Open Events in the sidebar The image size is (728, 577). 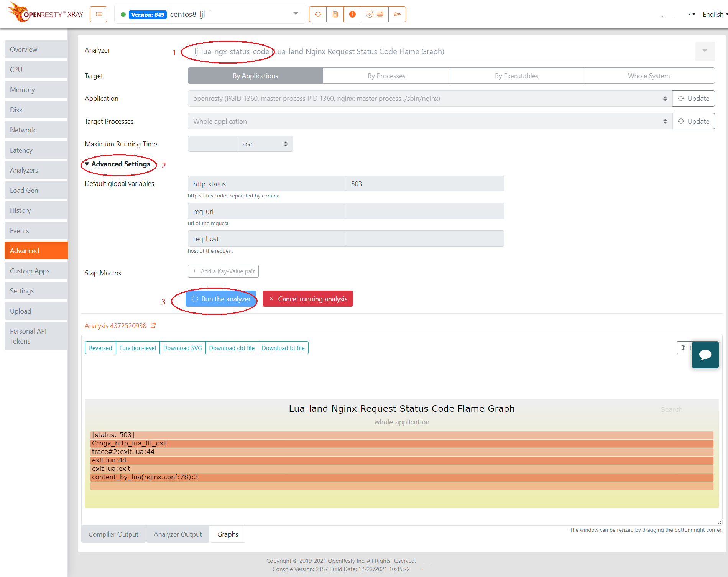(x=36, y=230)
